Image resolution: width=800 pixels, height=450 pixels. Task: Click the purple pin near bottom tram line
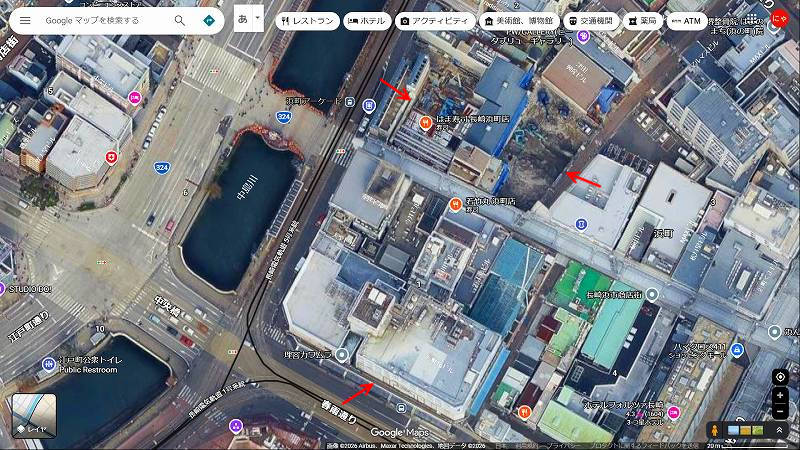click(235, 425)
